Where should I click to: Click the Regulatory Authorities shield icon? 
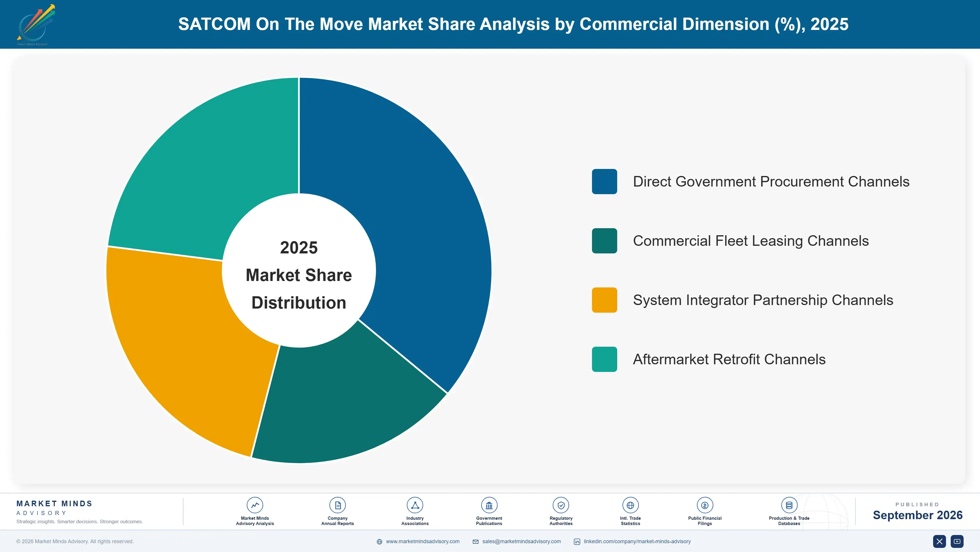point(561,505)
